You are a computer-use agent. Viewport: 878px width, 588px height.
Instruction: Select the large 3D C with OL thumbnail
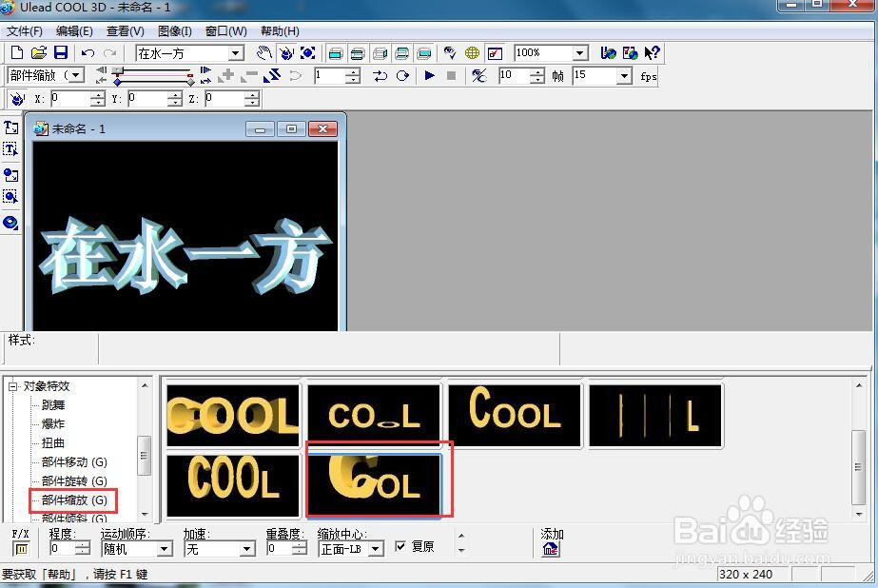click(x=374, y=485)
